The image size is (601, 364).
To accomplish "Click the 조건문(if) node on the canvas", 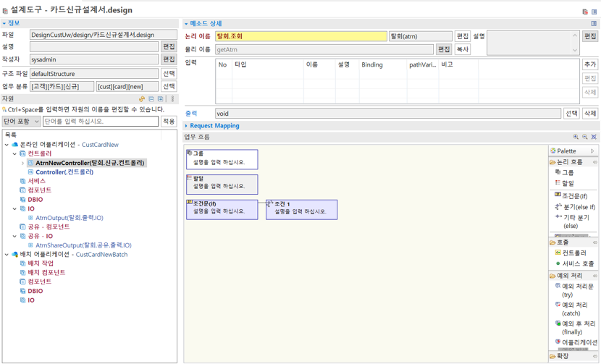I will click(x=222, y=210).
